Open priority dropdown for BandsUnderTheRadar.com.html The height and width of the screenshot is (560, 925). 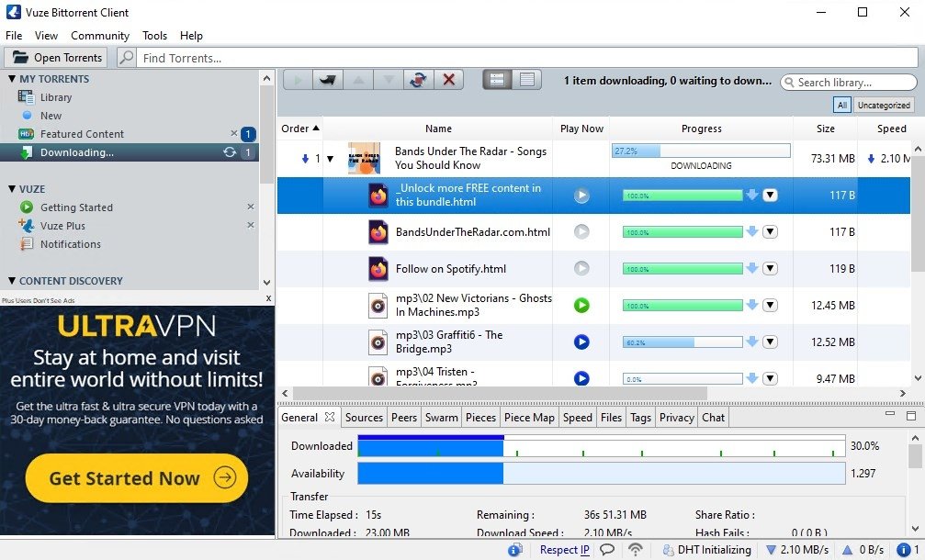pyautogui.click(x=770, y=231)
